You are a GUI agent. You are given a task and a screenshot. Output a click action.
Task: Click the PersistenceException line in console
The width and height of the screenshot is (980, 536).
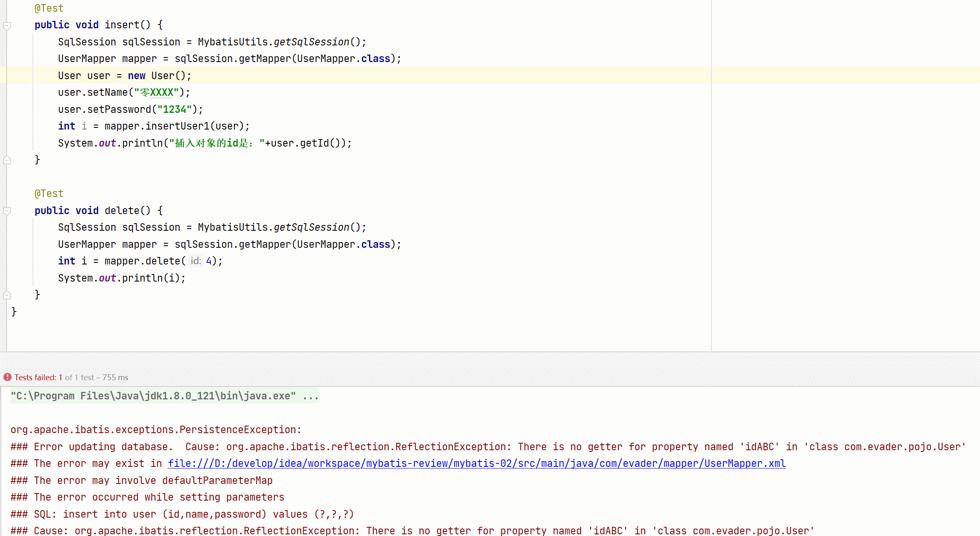tap(156, 430)
